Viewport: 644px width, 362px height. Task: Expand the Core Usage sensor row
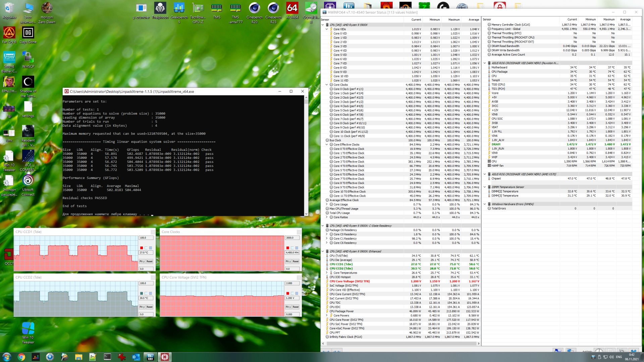click(x=327, y=204)
